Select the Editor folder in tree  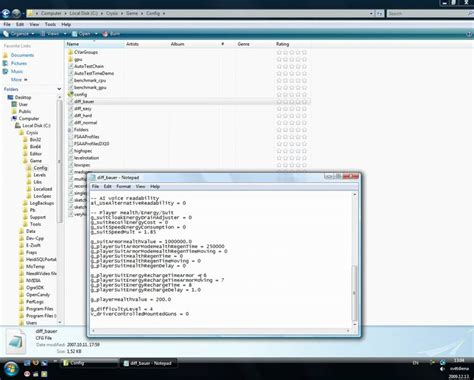(36, 154)
